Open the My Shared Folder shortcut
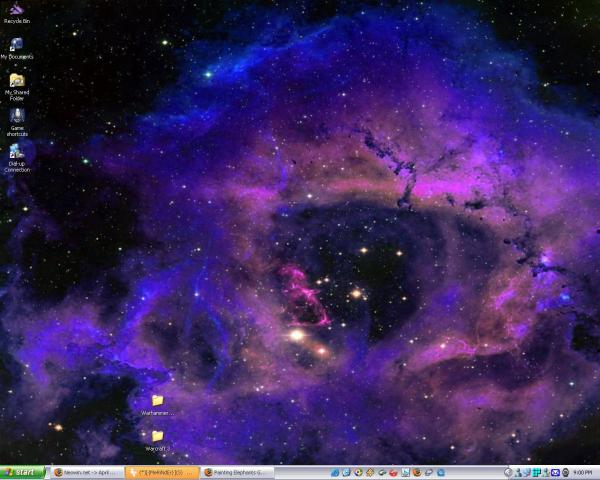Viewport: 600px width, 480px height. pos(16,87)
